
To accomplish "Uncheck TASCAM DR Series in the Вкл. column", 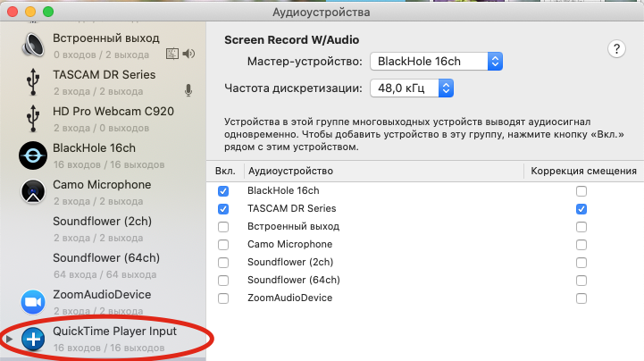I will click(x=223, y=209).
